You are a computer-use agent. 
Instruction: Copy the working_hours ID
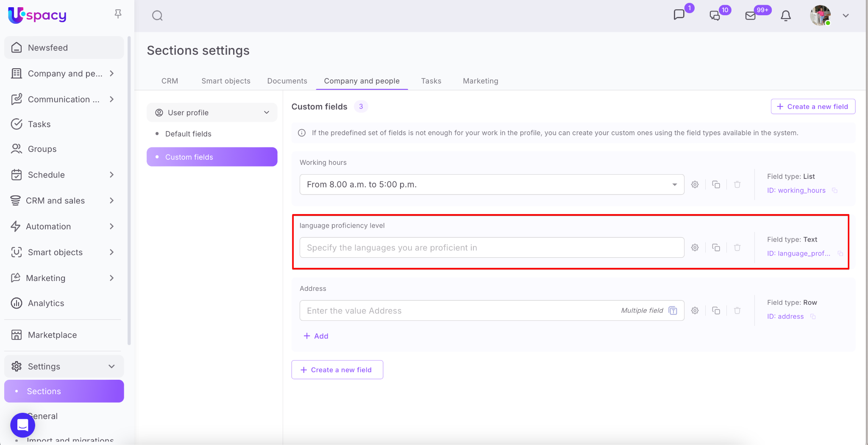coord(835,190)
